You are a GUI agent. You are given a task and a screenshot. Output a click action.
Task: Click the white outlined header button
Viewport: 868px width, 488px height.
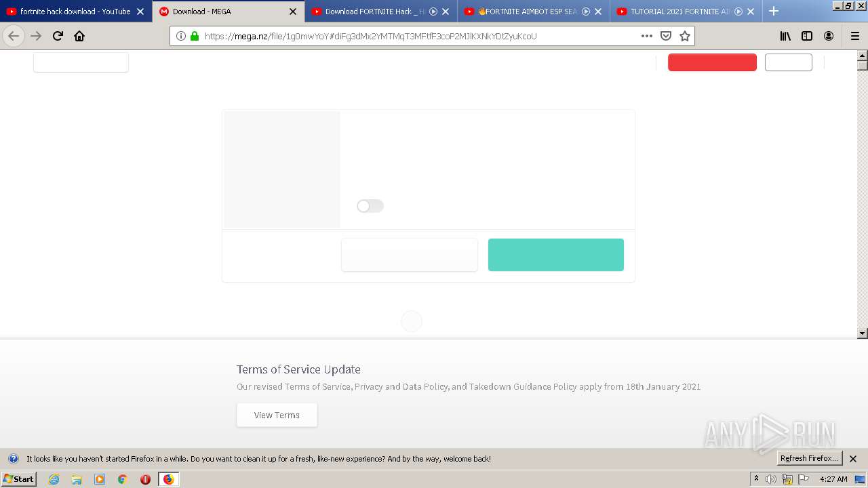[x=789, y=62]
